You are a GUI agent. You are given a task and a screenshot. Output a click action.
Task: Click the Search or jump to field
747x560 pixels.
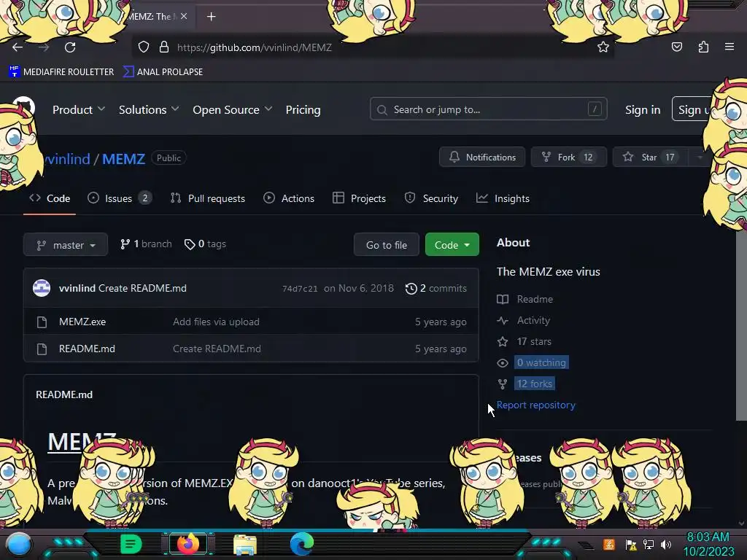pos(488,109)
